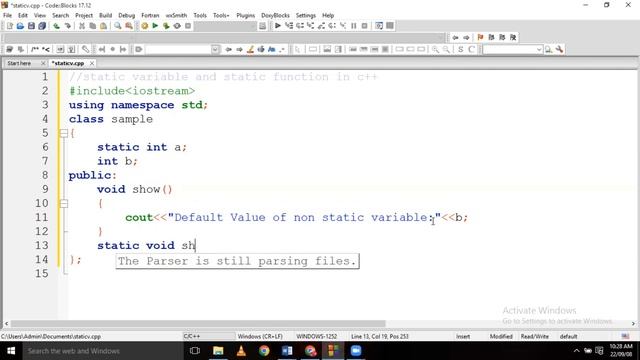Open Microsoft Word from the taskbar
Image resolution: width=640 pixels, height=360 pixels.
pyautogui.click(x=287, y=351)
